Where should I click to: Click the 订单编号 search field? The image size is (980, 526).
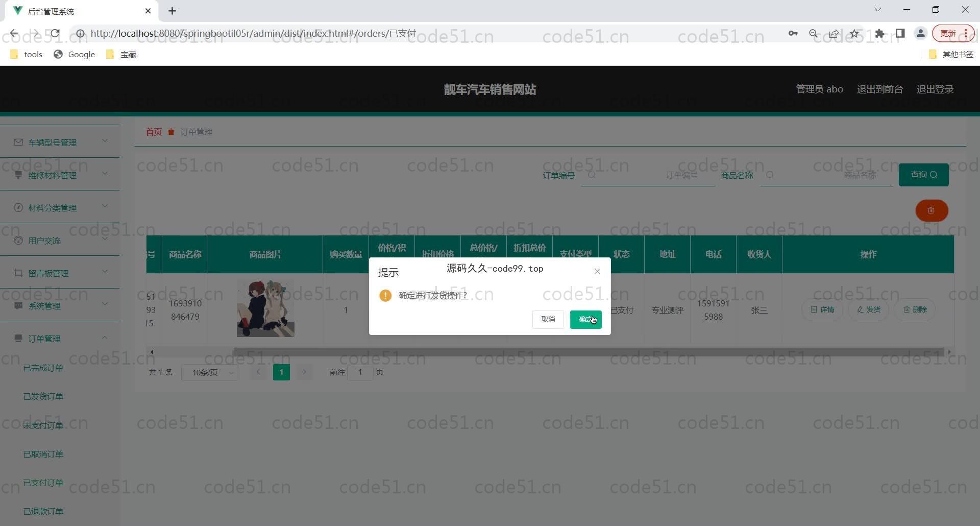pos(648,175)
